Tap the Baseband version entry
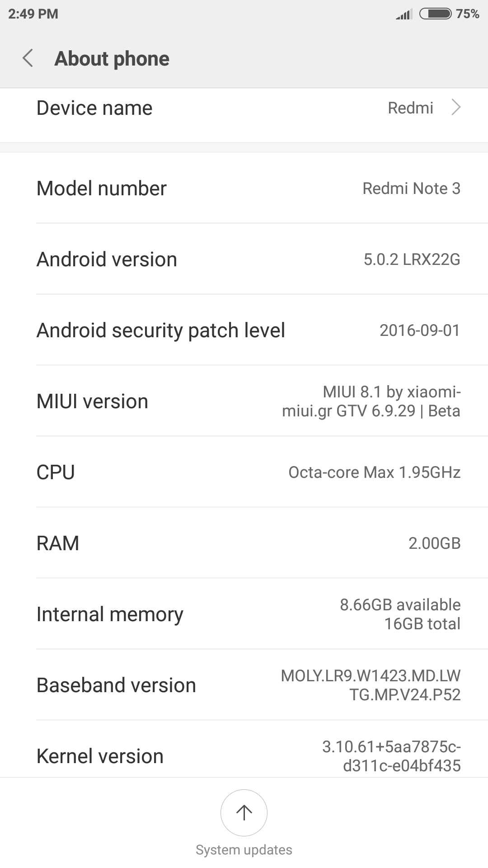The image size is (488, 868). 244,685
